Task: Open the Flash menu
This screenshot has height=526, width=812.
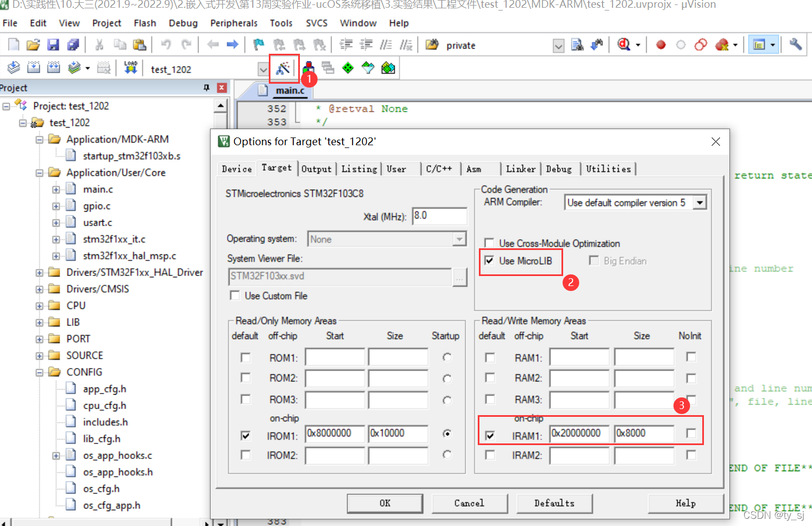Action: tap(145, 23)
